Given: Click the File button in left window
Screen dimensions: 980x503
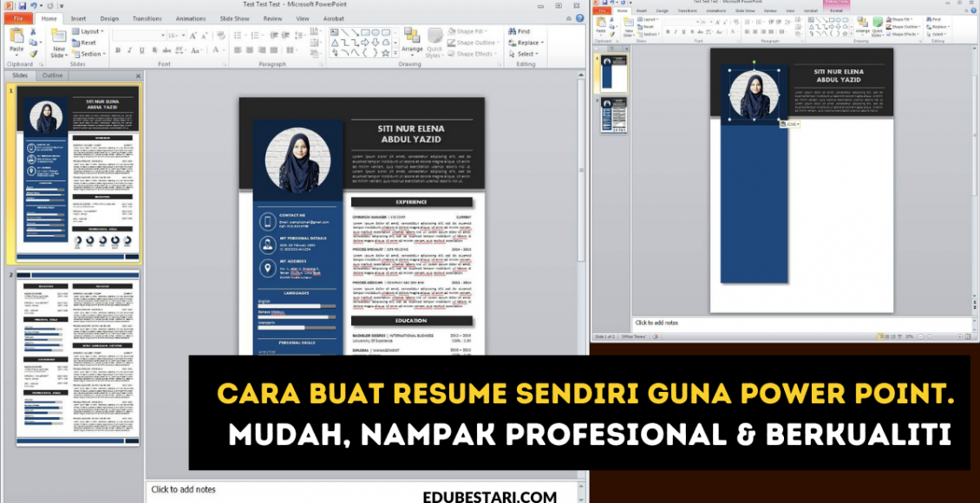Looking at the screenshot, I should tap(18, 18).
